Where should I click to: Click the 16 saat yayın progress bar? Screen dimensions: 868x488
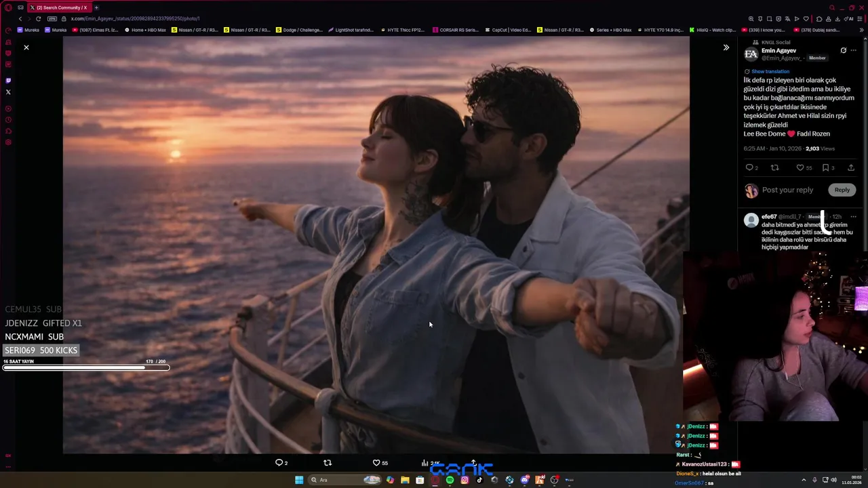tap(86, 367)
